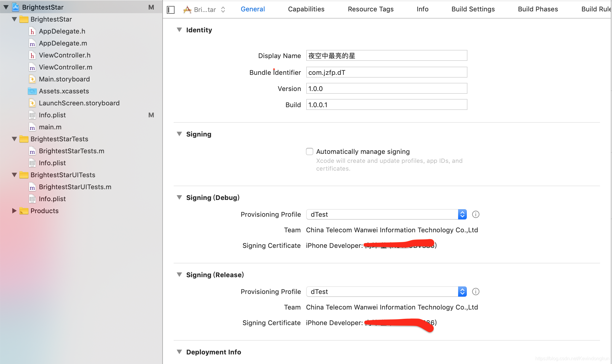Click the Debug provisioning profile info icon

(x=475, y=214)
